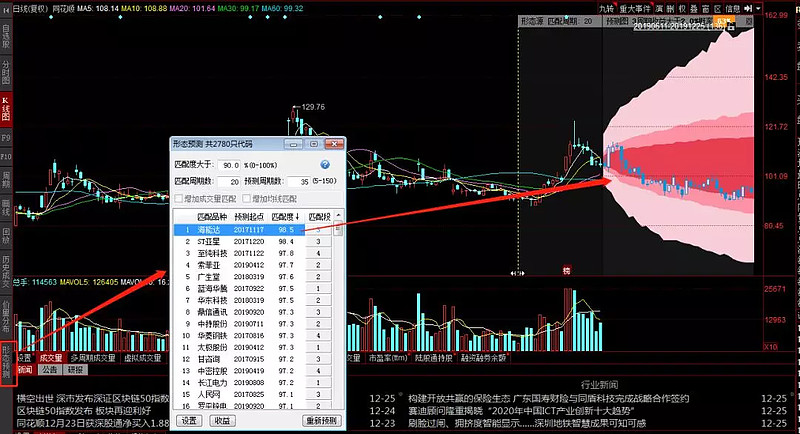The image size is (800, 434).
Task: Open the 信息 toolbar button
Action: tap(733, 9)
